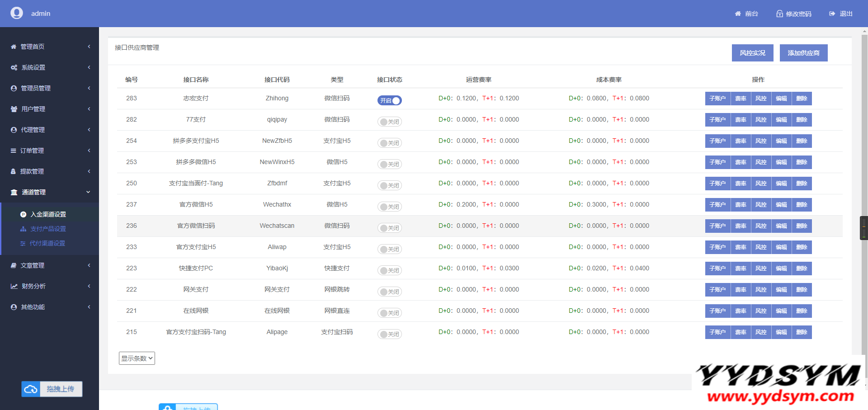Click the lock icon for 修改密码
This screenshot has width=868, height=410.
tap(779, 14)
